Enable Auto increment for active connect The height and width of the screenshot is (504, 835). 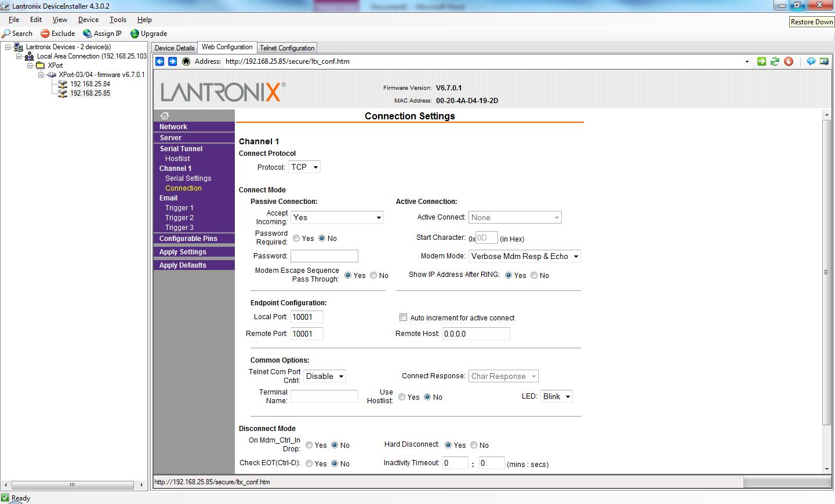point(403,317)
